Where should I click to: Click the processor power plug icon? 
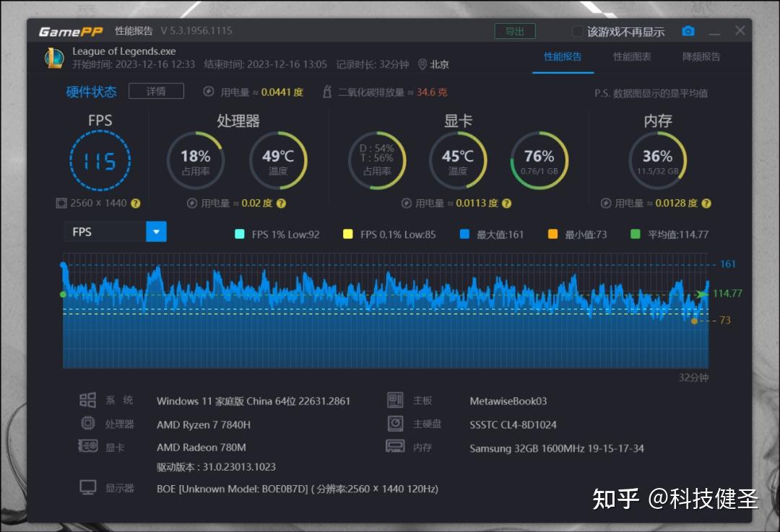click(x=192, y=203)
